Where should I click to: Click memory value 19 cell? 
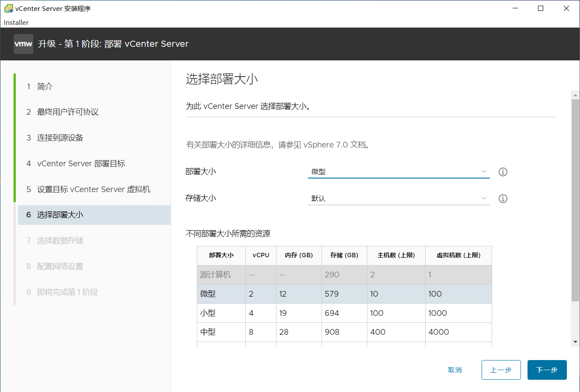[x=299, y=313]
